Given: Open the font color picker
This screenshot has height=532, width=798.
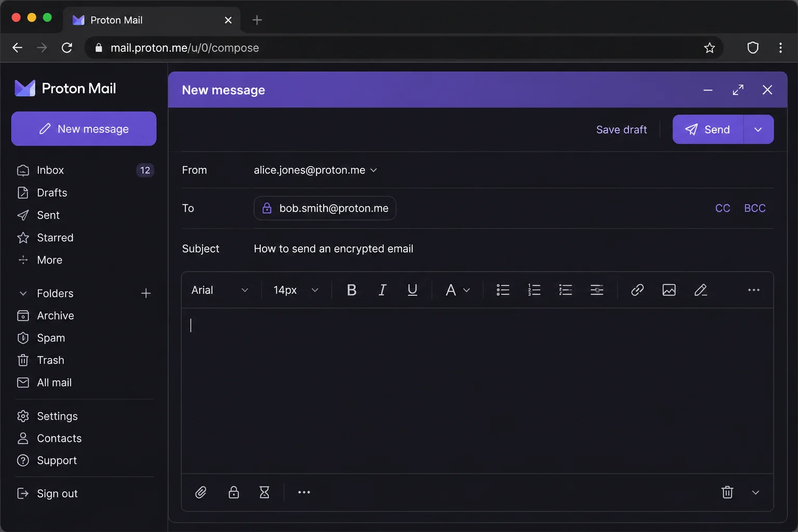Looking at the screenshot, I should [458, 290].
